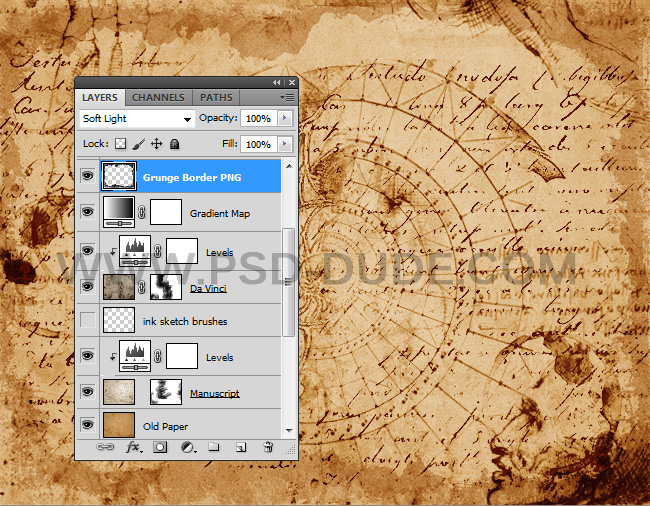
Task: Select the Da Vinci layer name
Action: (206, 289)
